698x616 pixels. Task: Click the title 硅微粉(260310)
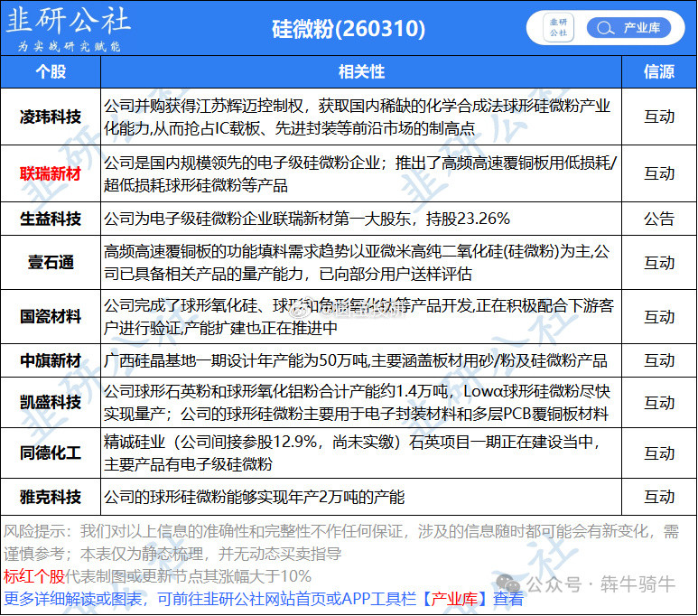pos(349,29)
